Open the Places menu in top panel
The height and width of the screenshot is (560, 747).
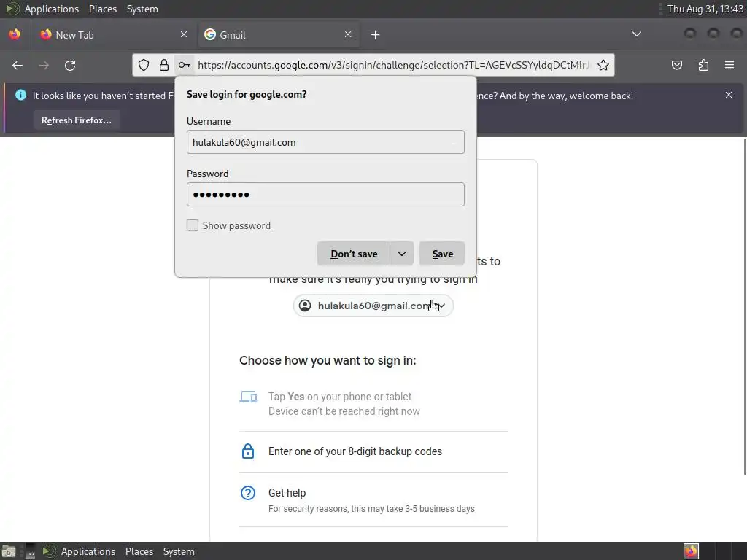103,9
